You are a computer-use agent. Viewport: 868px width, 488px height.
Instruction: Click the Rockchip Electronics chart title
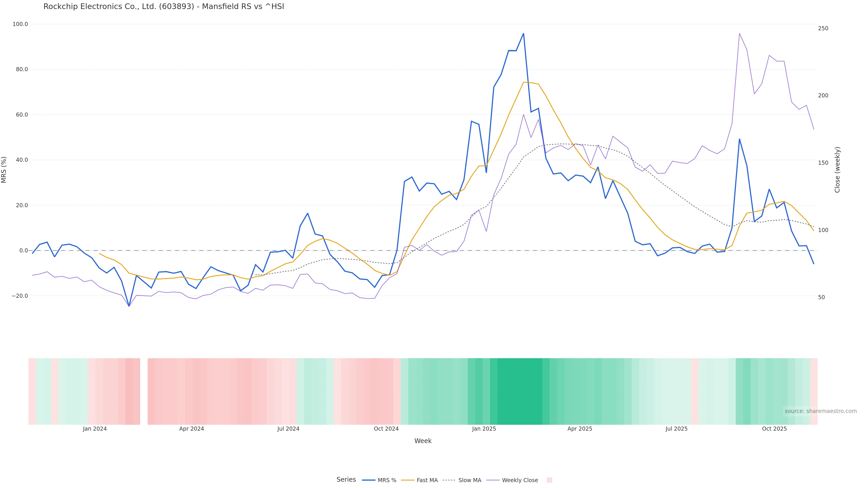164,7
